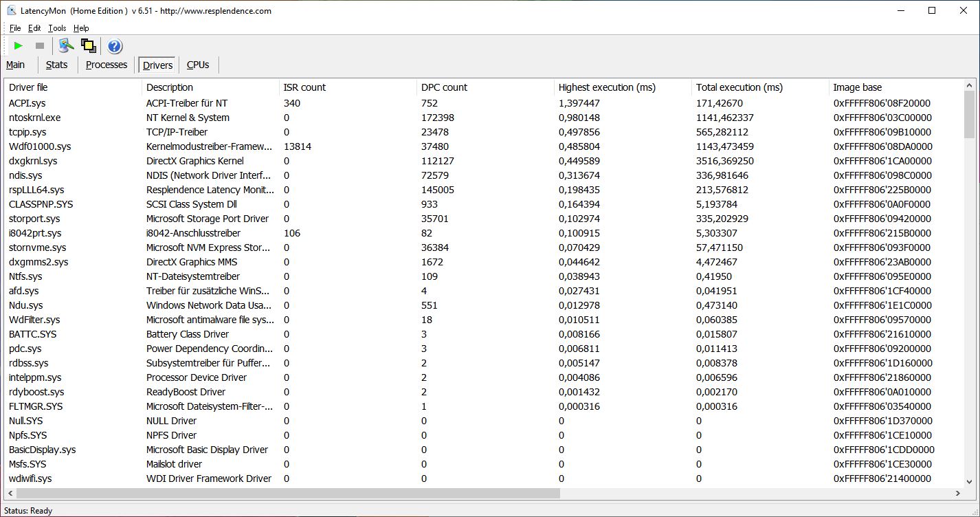Screen dimensions: 980x517
Task: Select the i8042prt.sys driver row
Action: (x=484, y=233)
